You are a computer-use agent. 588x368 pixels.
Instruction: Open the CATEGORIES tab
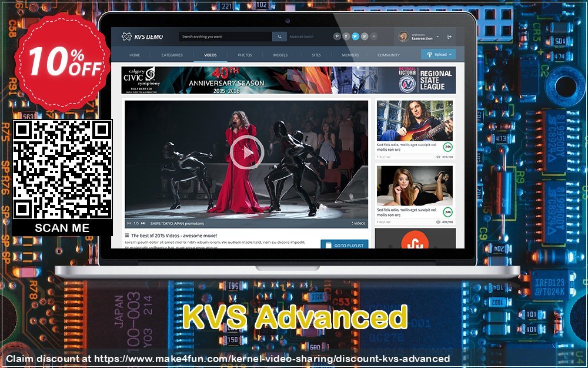click(x=172, y=55)
